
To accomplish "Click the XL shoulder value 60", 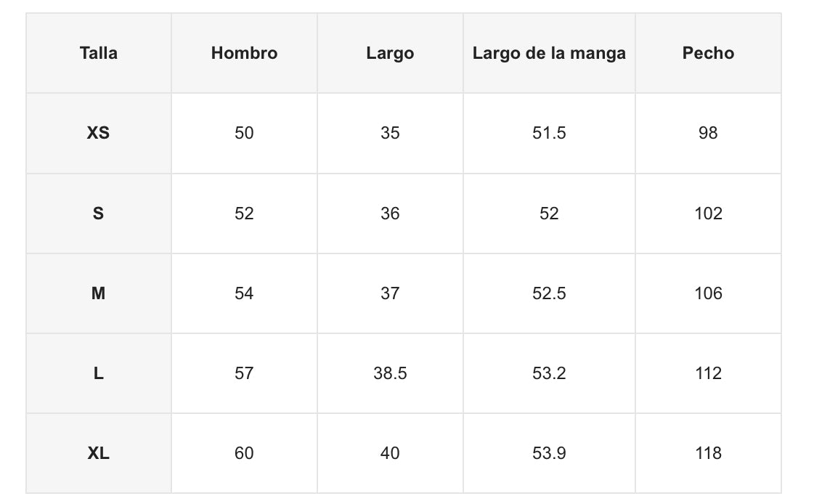I will pos(244,453).
